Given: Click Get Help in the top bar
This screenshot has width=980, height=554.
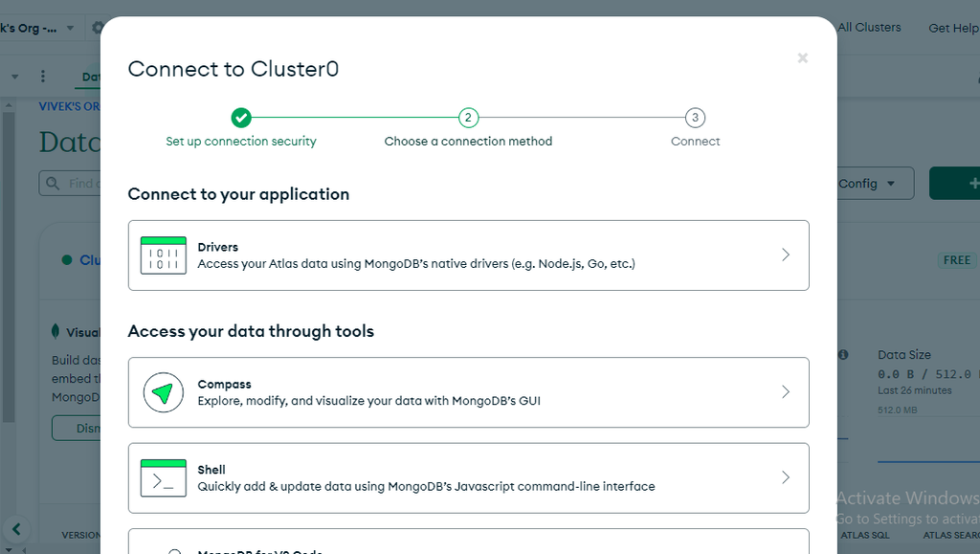Looking at the screenshot, I should [954, 28].
